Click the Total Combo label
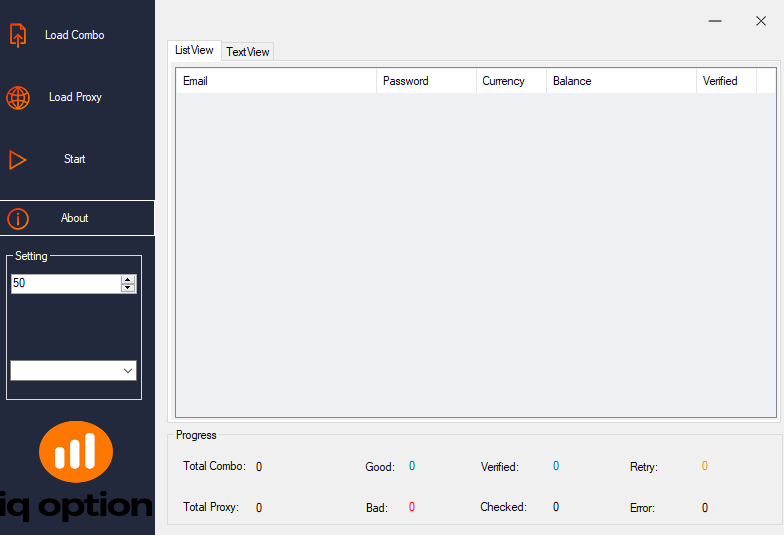The width and height of the screenshot is (784, 535). (x=214, y=466)
